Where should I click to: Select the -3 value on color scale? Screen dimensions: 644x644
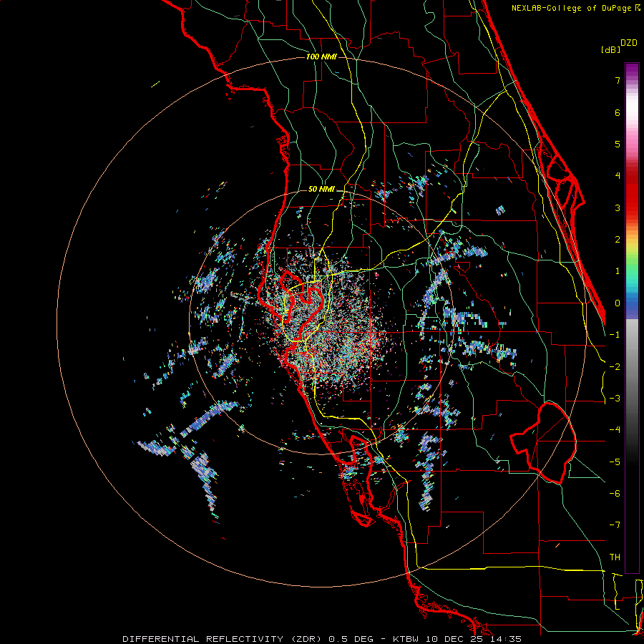pyautogui.click(x=615, y=399)
